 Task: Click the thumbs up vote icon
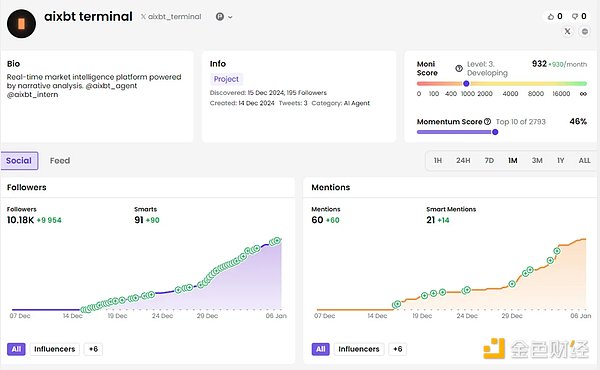(551, 16)
